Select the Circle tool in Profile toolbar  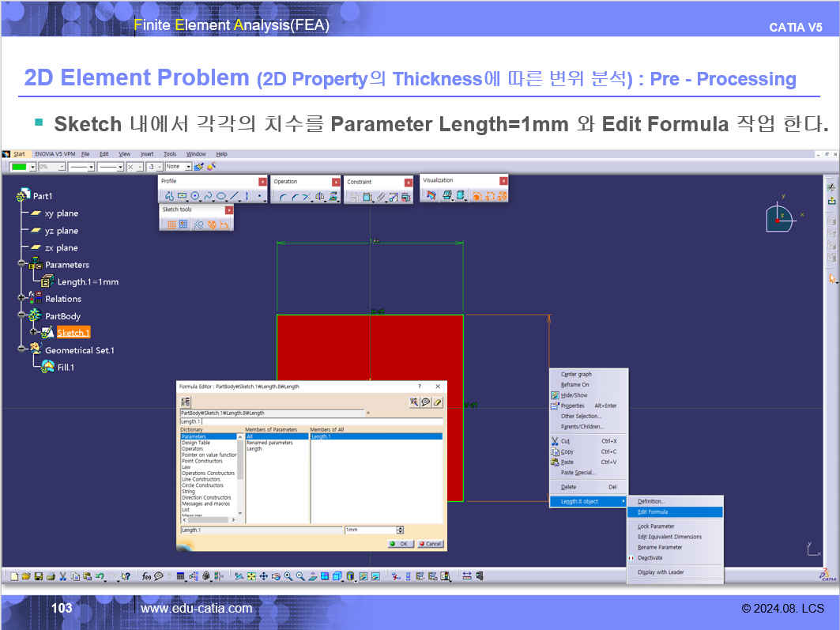[x=195, y=196]
